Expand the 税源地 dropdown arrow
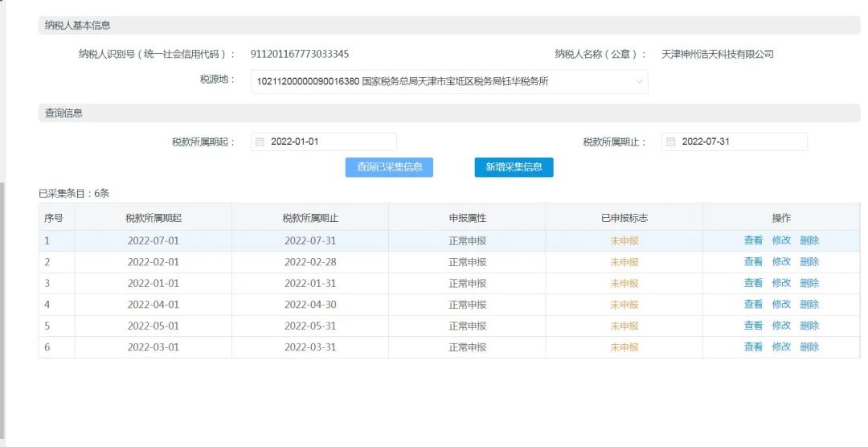Viewport: 868px width, 447px height. coord(640,81)
